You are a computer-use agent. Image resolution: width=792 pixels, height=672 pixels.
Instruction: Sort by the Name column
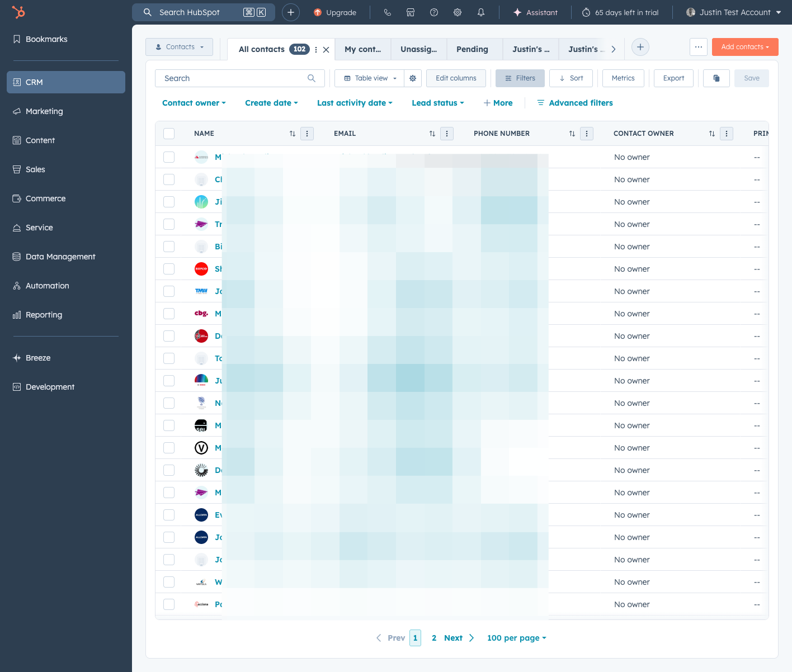point(293,134)
